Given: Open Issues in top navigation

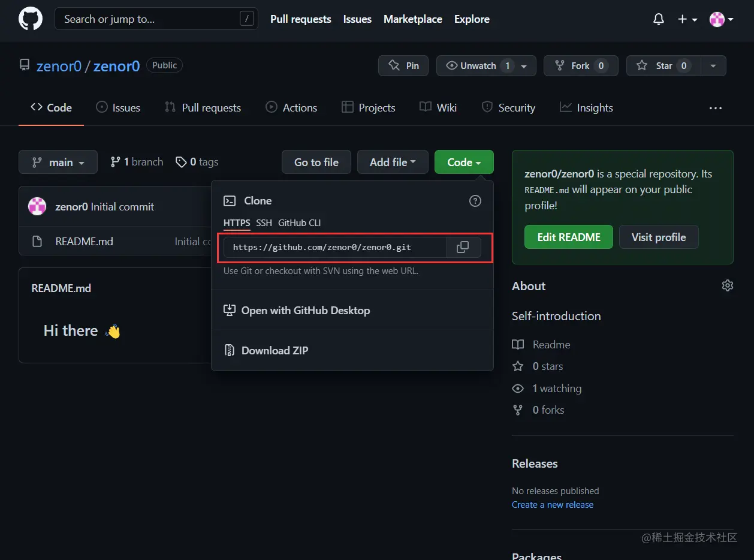Looking at the screenshot, I should click(357, 19).
